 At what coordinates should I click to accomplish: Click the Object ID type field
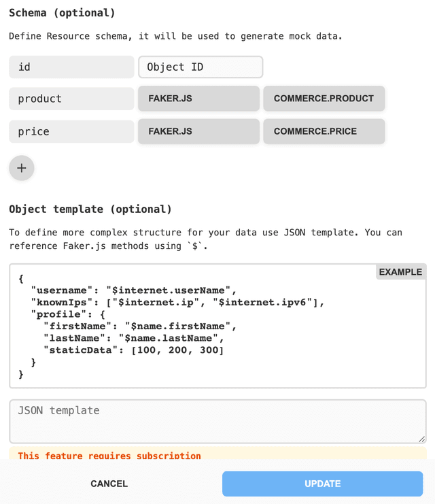(201, 67)
